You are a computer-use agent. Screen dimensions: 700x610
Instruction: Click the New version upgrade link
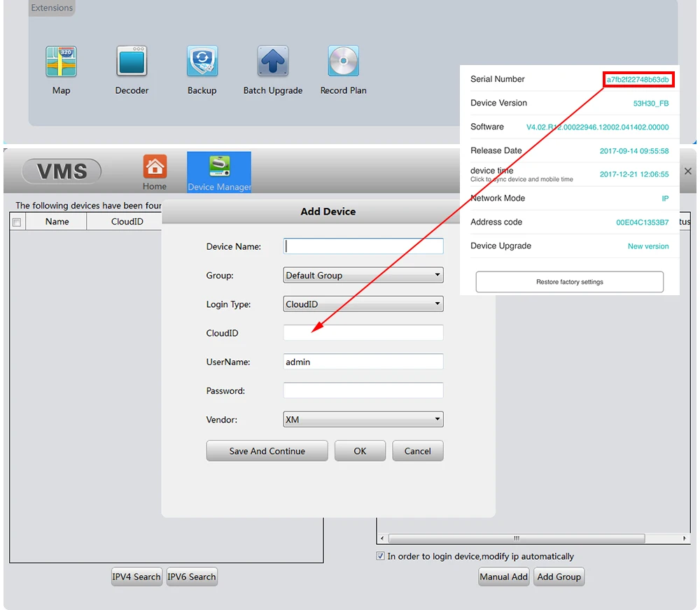(x=648, y=246)
